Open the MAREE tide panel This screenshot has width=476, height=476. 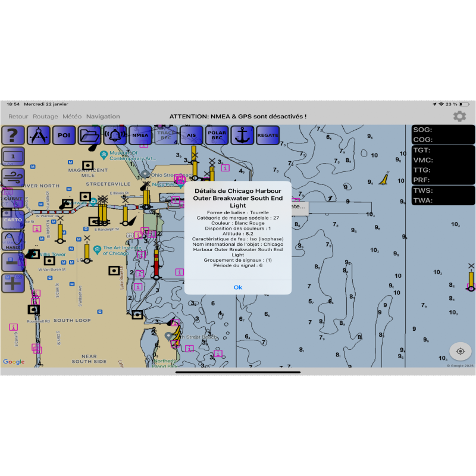[13, 240]
